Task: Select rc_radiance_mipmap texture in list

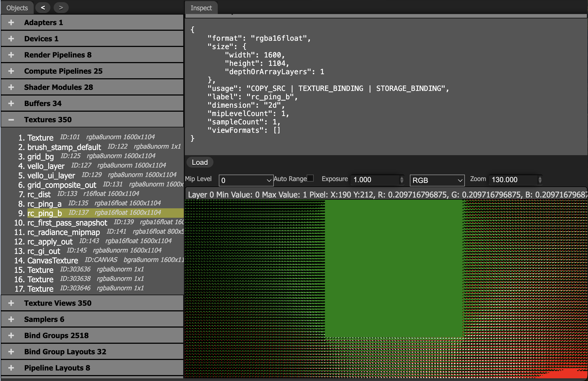Action: pyautogui.click(x=64, y=232)
